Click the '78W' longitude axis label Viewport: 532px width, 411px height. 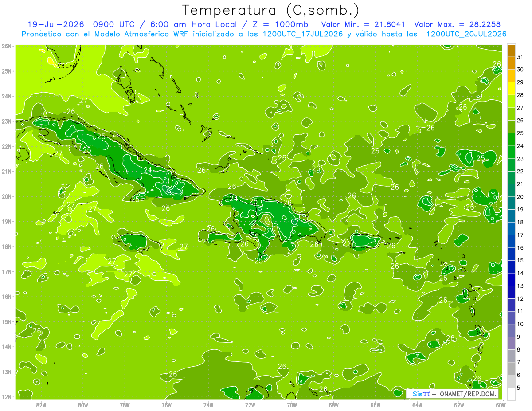[125, 405]
